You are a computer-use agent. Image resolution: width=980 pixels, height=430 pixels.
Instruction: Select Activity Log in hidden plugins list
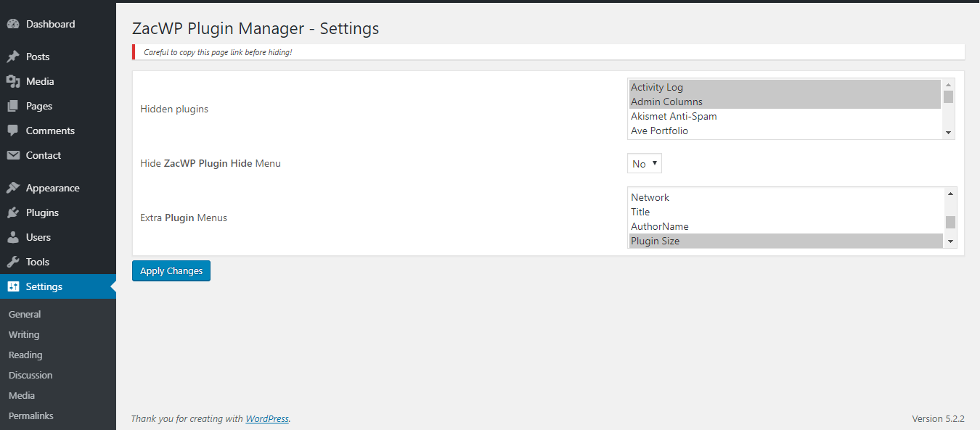[785, 87]
